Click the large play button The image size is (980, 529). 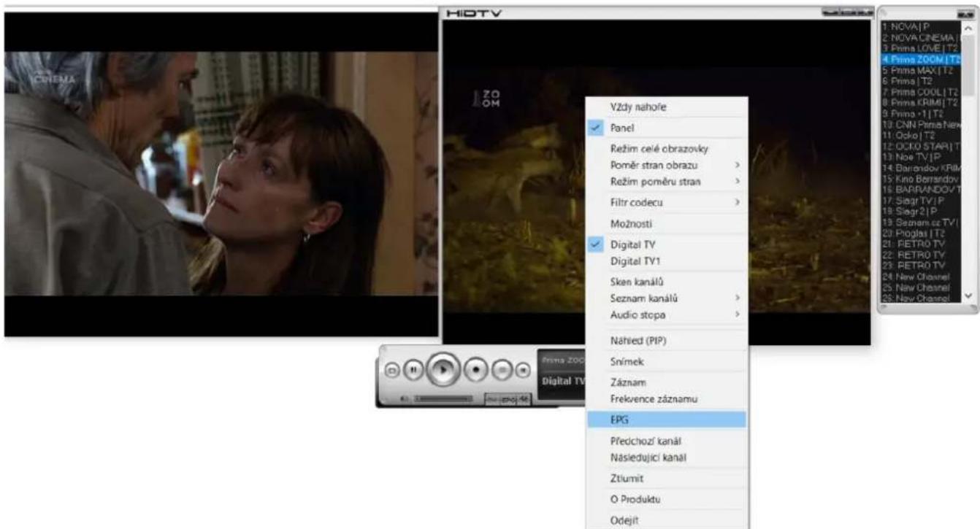click(442, 371)
